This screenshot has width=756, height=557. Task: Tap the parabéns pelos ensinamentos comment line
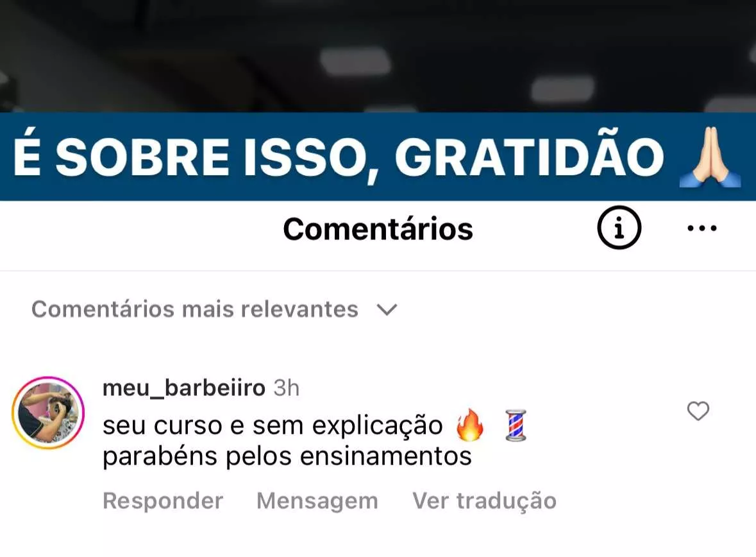(x=287, y=456)
